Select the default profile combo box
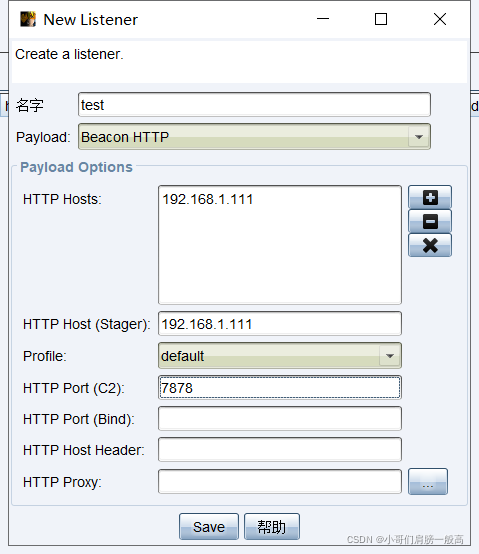Image resolution: width=479 pixels, height=554 pixels. click(280, 356)
